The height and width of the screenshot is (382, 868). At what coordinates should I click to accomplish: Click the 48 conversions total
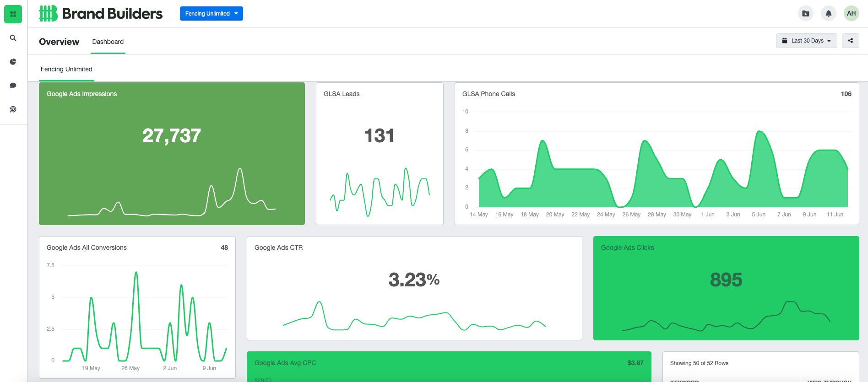(x=224, y=247)
